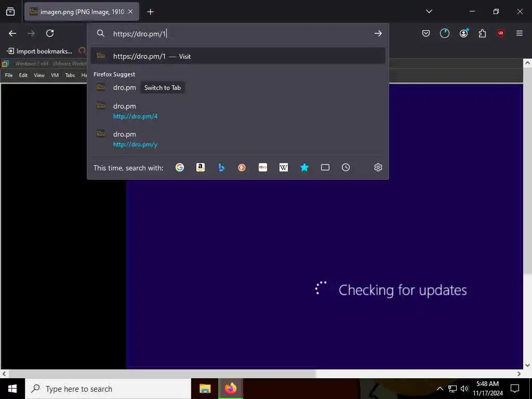Open the Firefox account menu
Image resolution: width=532 pixels, height=399 pixels.
pyautogui.click(x=463, y=33)
